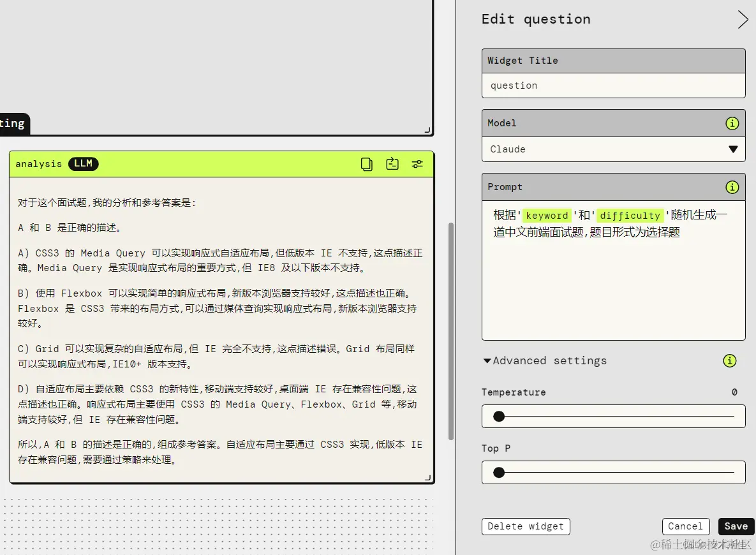Screen dimensions: 756x555
Task: Click the paragraph starting with 'B) 使用 Flexbox'
Action: click(x=217, y=308)
